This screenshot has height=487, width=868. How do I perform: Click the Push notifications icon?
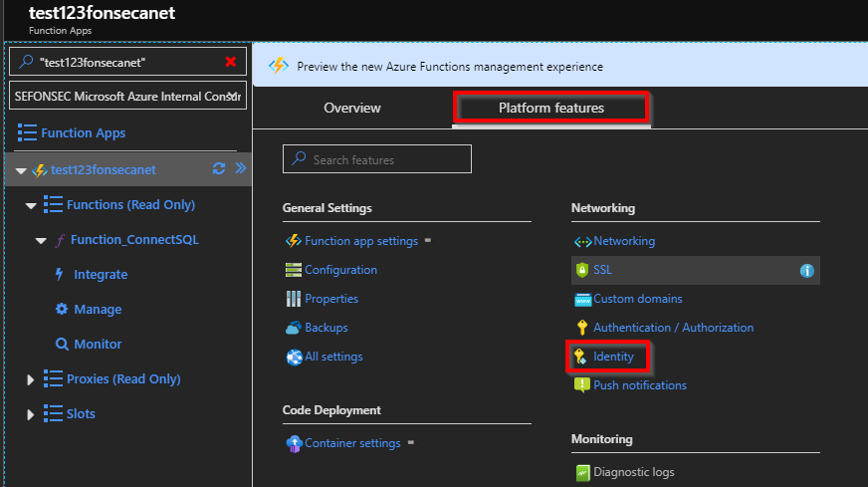(582, 384)
